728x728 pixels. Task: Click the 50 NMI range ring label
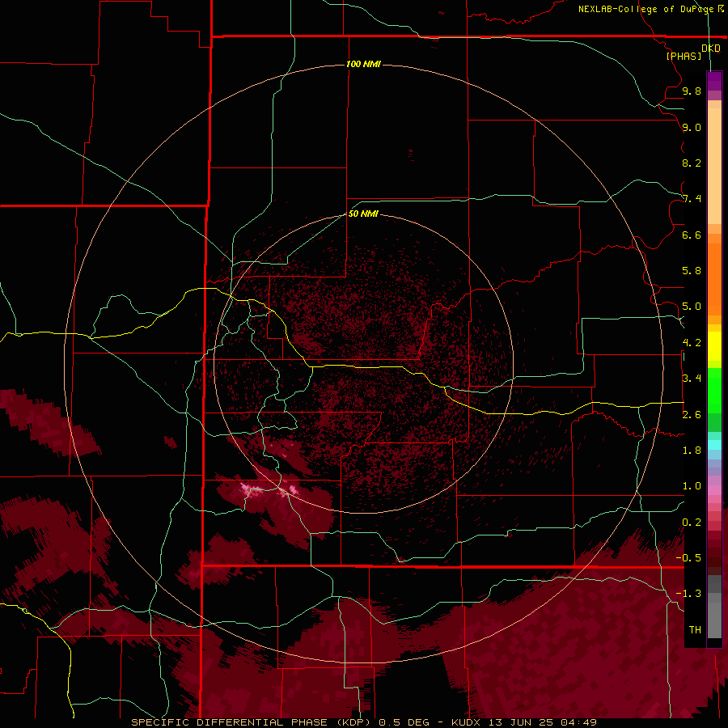(x=363, y=214)
